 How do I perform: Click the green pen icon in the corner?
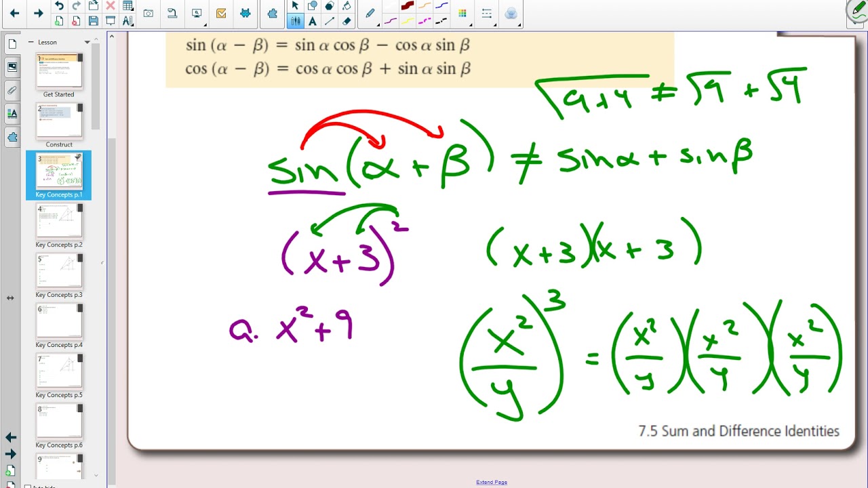[858, 9]
